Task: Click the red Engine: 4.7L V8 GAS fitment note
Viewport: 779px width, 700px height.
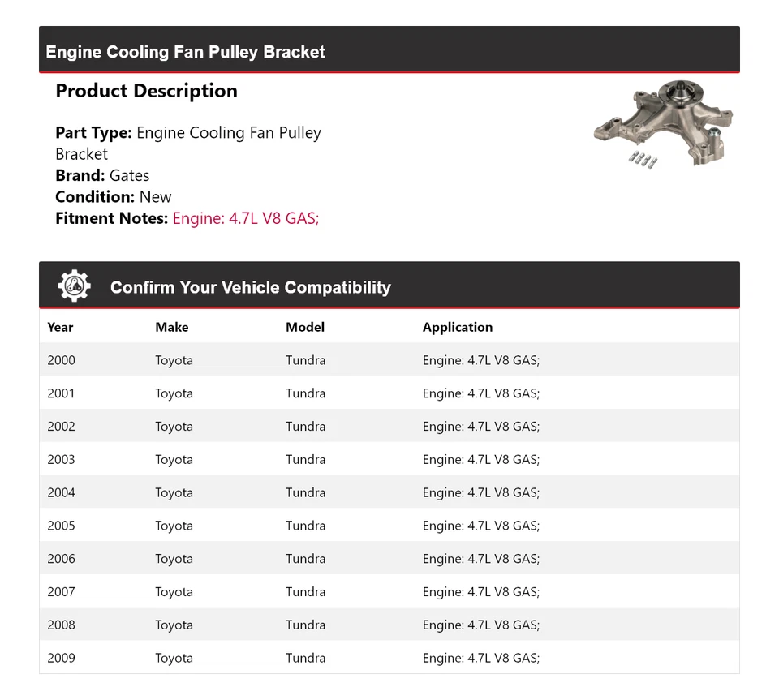Action: pyautogui.click(x=246, y=218)
